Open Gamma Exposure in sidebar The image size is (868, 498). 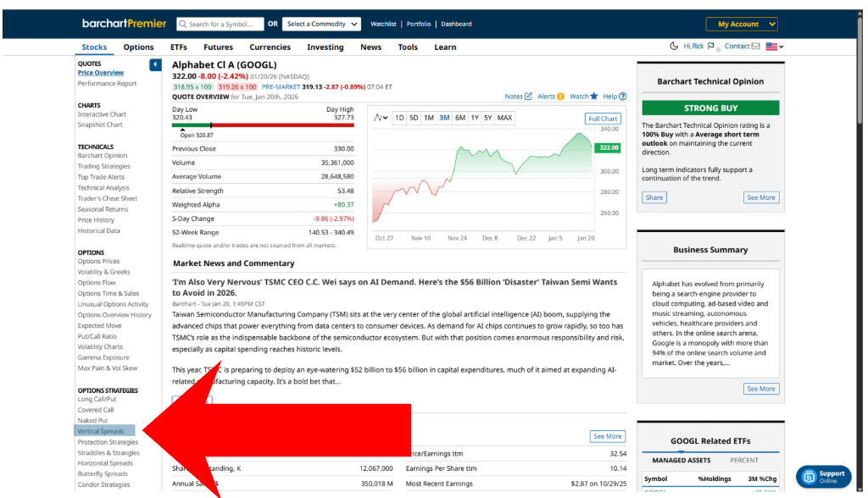pos(103,357)
